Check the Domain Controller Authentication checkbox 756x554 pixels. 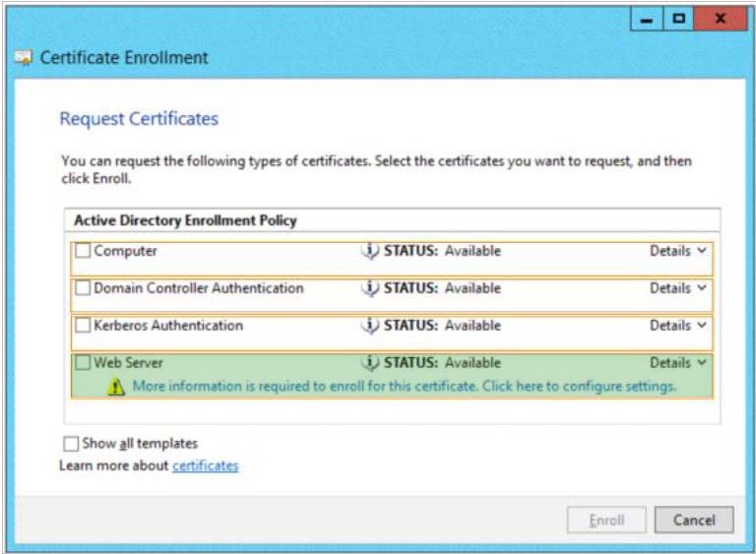[83, 288]
